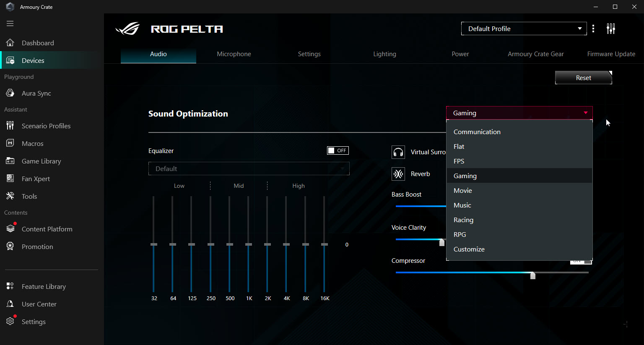Click the Tools wrench icon
This screenshot has width=644, height=345.
10,196
